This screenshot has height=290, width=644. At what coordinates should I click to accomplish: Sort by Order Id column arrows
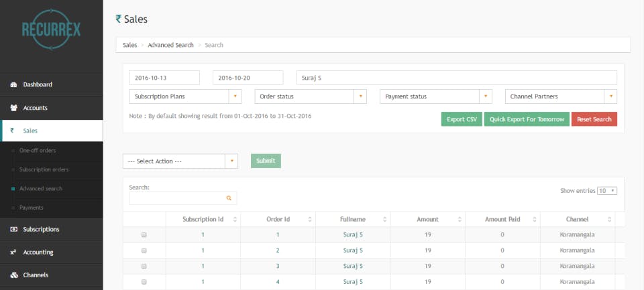click(x=310, y=220)
